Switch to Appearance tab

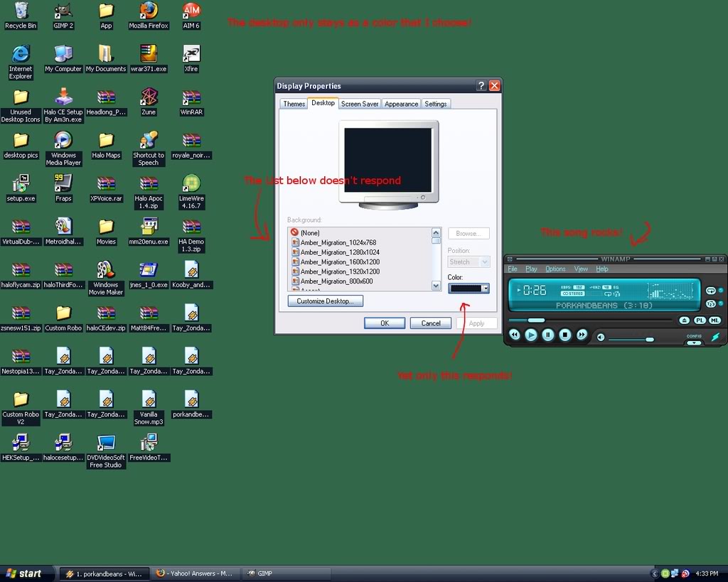[x=401, y=104]
